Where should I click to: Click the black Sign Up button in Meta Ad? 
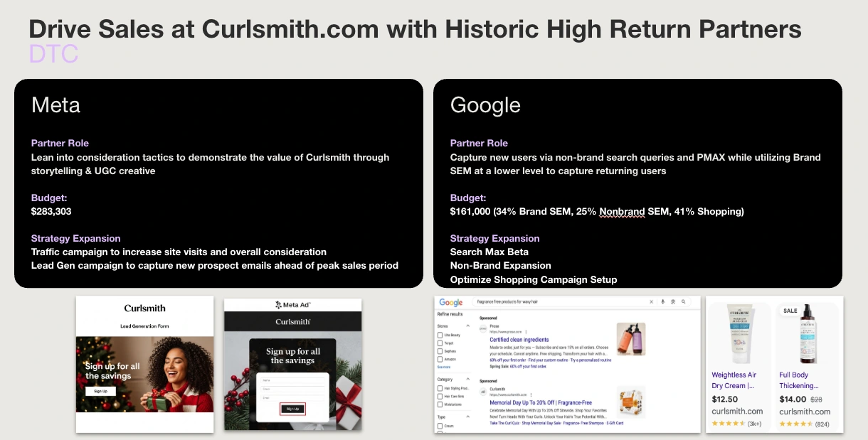[292, 409]
